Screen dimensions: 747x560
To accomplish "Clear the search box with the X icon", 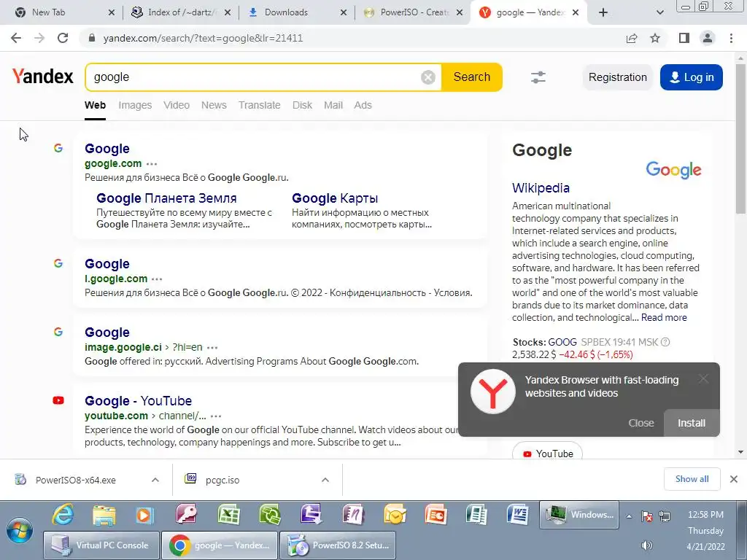I will tap(427, 77).
